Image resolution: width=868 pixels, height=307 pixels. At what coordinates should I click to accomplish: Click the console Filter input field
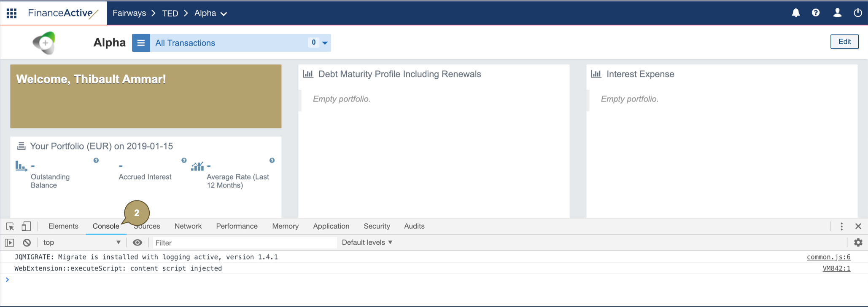[x=245, y=243]
